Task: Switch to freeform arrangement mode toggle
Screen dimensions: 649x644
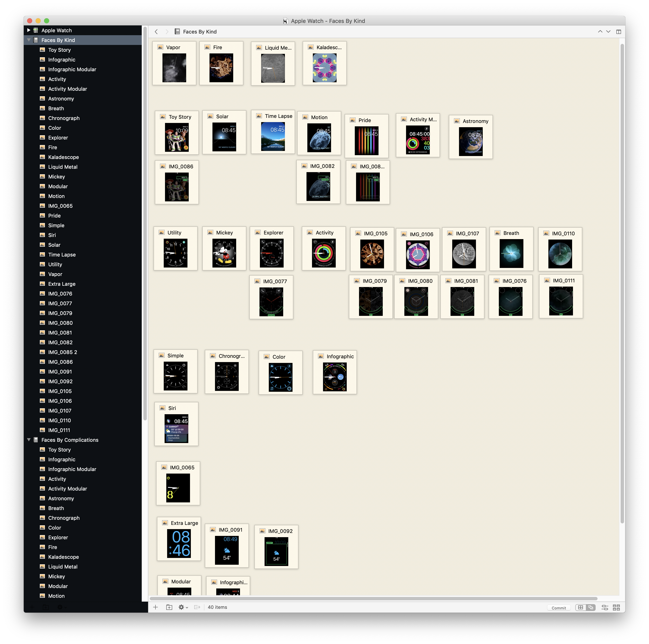Action: coord(591,607)
